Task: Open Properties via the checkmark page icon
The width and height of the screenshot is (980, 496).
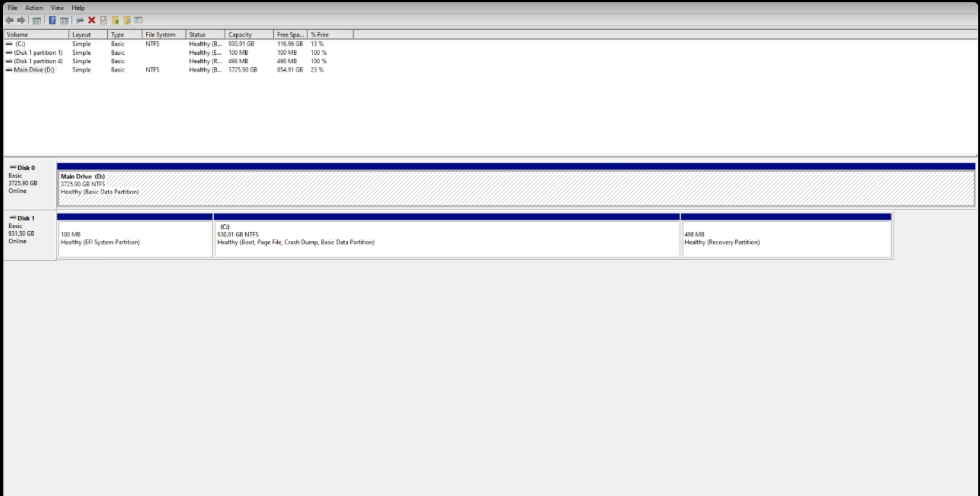Action: coord(103,21)
